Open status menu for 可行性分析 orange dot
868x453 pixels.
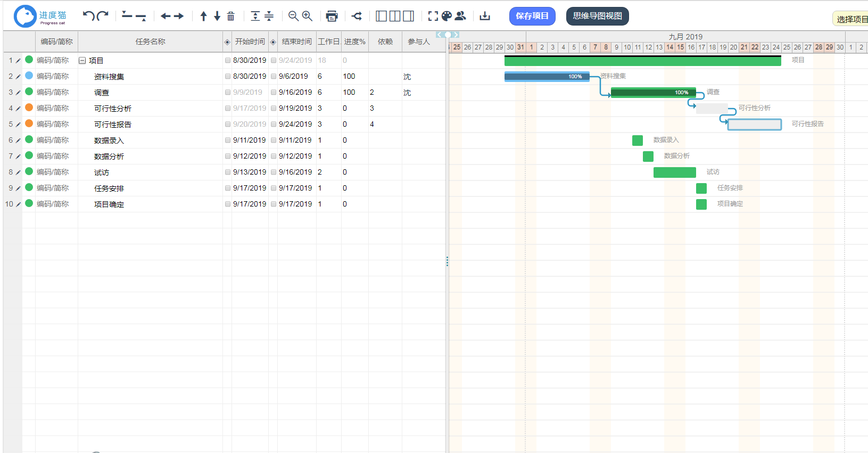(29, 108)
